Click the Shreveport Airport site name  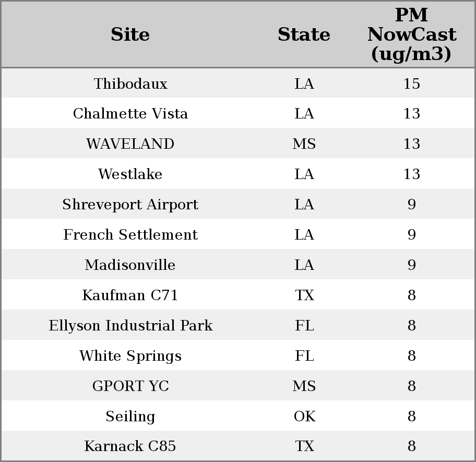[130, 205]
